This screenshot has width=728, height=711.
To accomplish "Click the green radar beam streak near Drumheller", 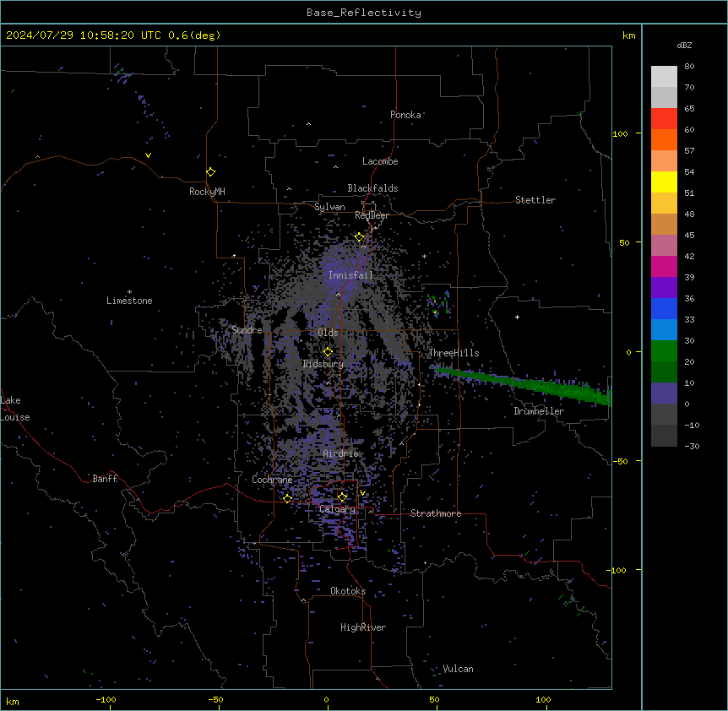I will click(x=522, y=383).
